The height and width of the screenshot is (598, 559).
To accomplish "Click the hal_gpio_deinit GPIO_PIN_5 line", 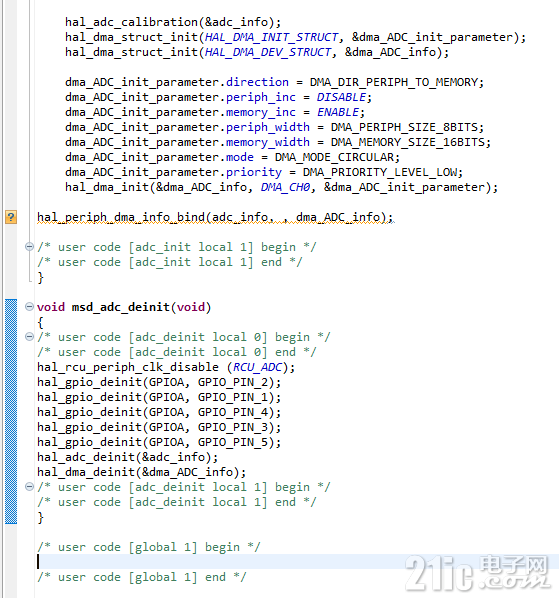I will tap(159, 442).
